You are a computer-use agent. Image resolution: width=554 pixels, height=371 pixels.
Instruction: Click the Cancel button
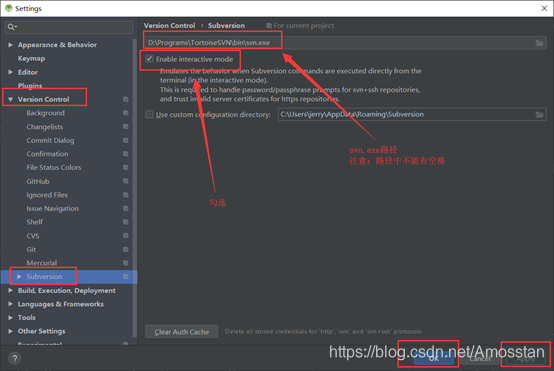point(480,359)
